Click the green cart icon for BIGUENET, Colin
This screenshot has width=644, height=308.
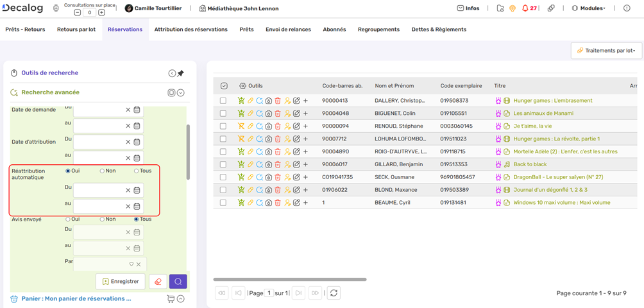[x=241, y=114]
